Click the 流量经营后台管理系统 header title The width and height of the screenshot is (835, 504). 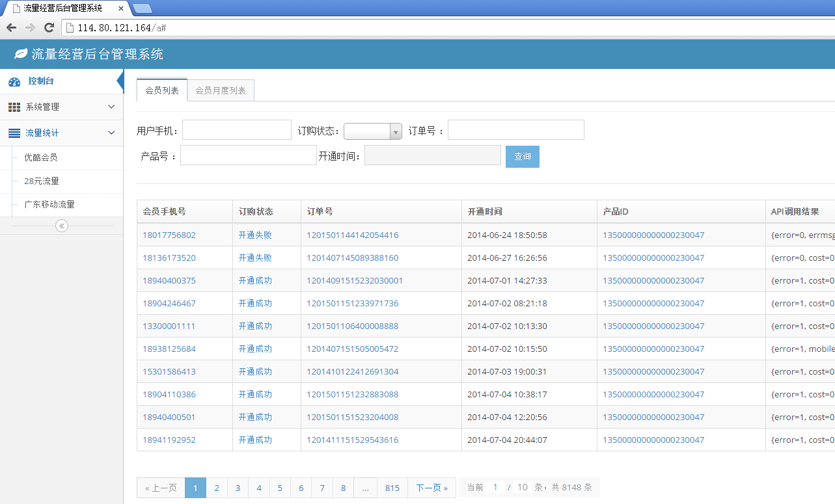[x=98, y=54]
